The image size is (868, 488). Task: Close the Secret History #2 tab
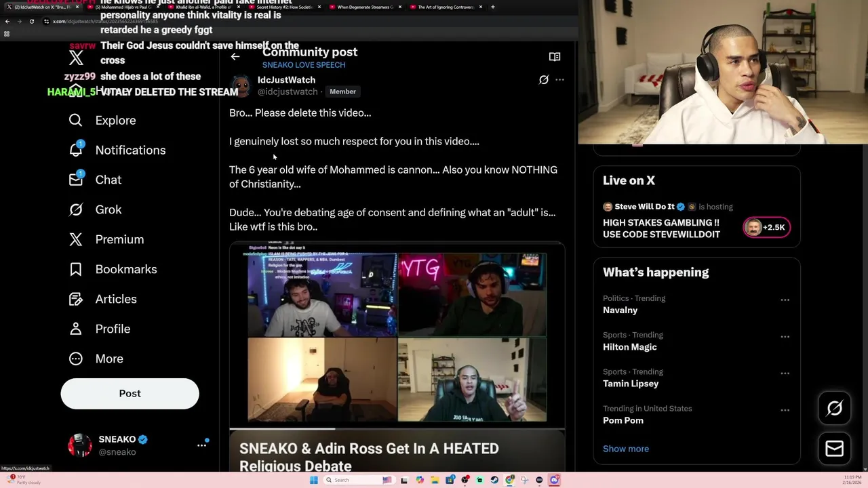pos(319,7)
